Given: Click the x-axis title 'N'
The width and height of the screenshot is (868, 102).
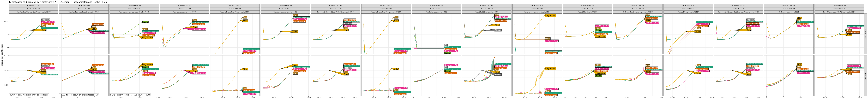Looking at the screenshot, I should 436,100.
